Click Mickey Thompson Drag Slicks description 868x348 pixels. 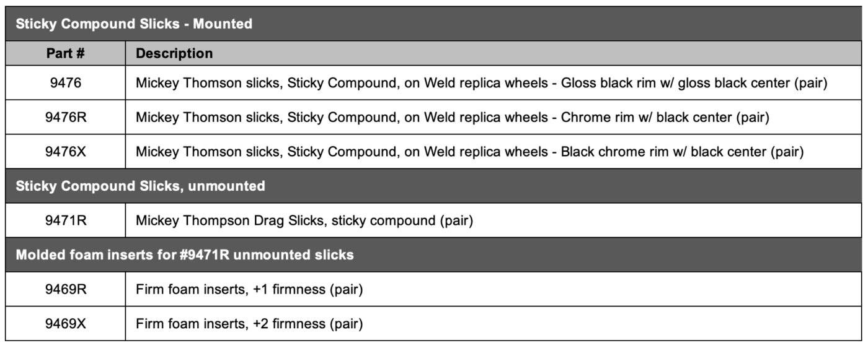click(x=304, y=221)
